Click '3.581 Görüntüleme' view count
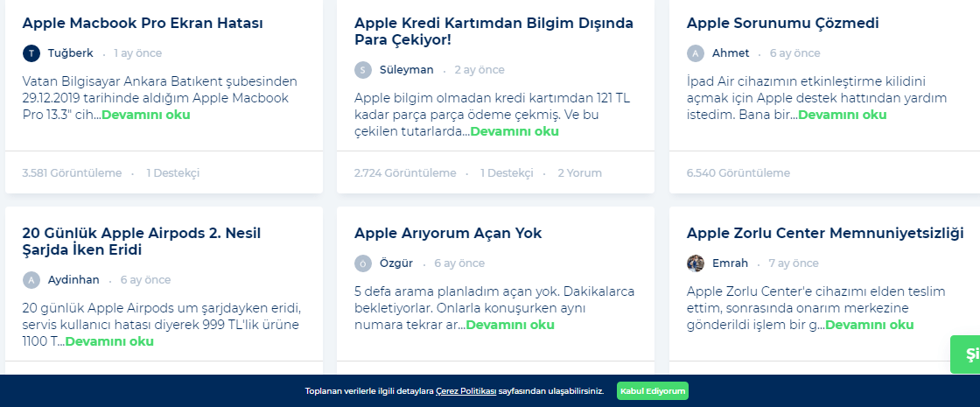 click(x=72, y=173)
